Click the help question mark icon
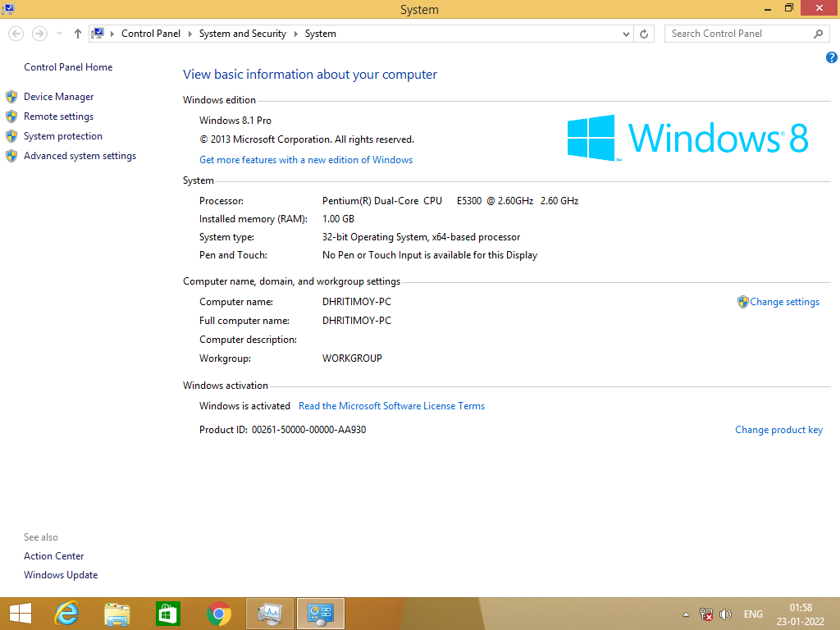 832,57
